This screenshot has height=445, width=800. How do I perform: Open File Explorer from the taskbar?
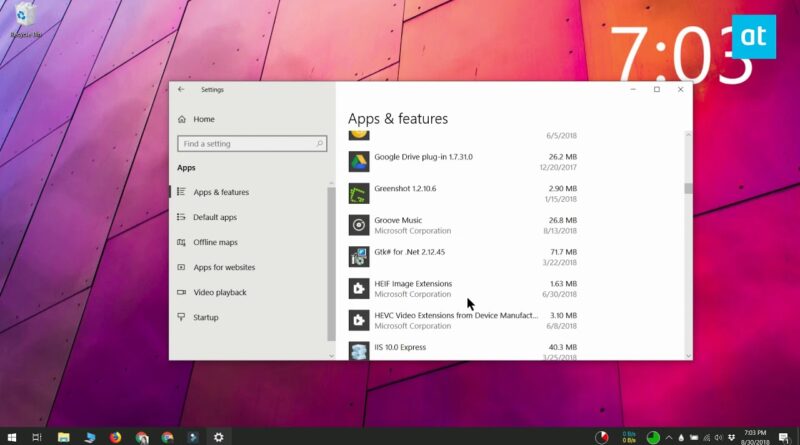coord(63,437)
